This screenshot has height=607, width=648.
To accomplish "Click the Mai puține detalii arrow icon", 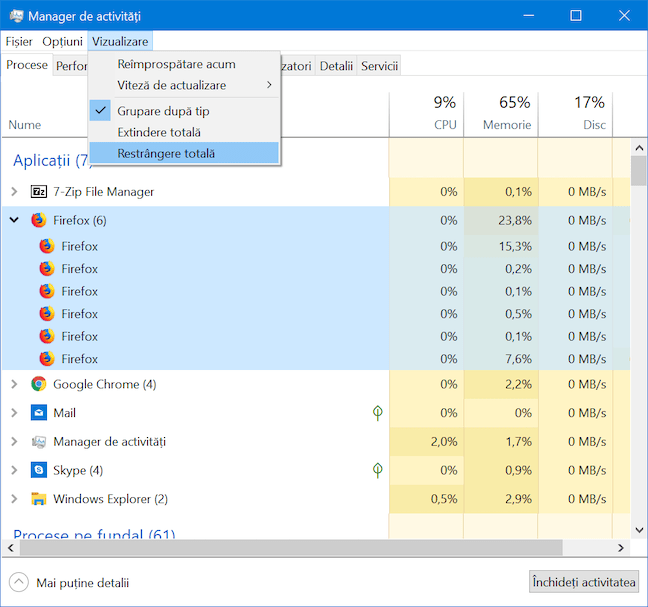I will click(x=19, y=583).
